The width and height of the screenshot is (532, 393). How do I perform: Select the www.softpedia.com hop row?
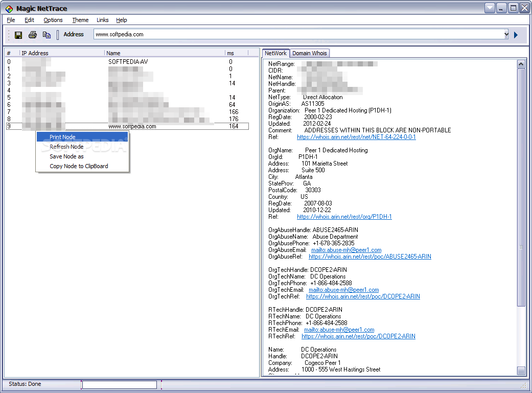[127, 126]
